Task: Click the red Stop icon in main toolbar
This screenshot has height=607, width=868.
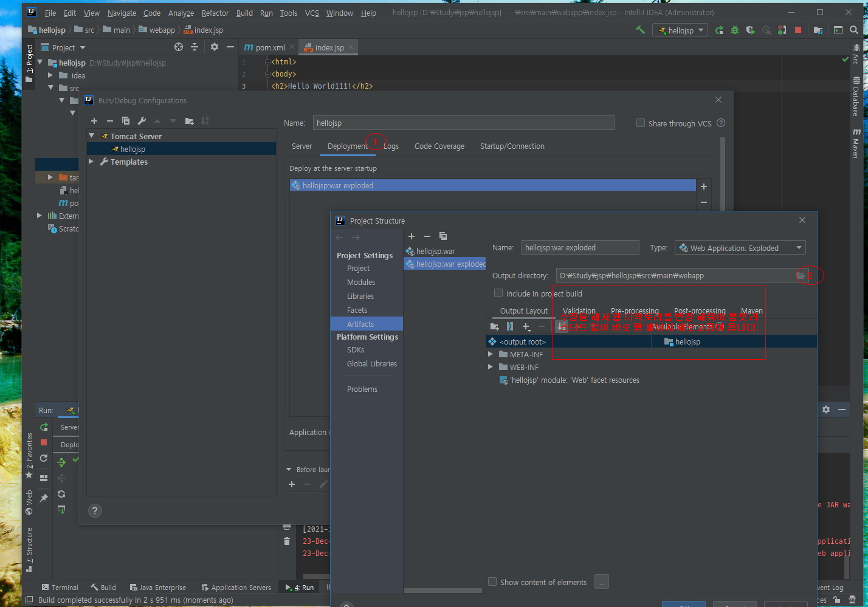Action: coord(798,30)
